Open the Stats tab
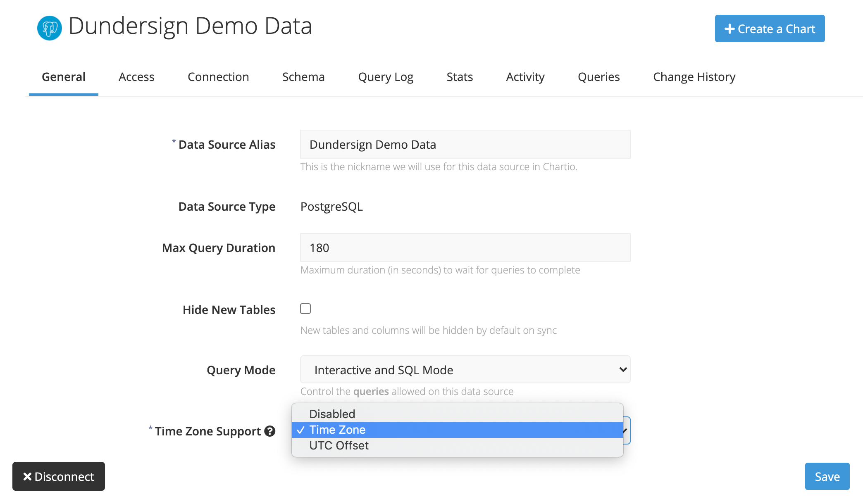This screenshot has width=863, height=504. tap(460, 77)
